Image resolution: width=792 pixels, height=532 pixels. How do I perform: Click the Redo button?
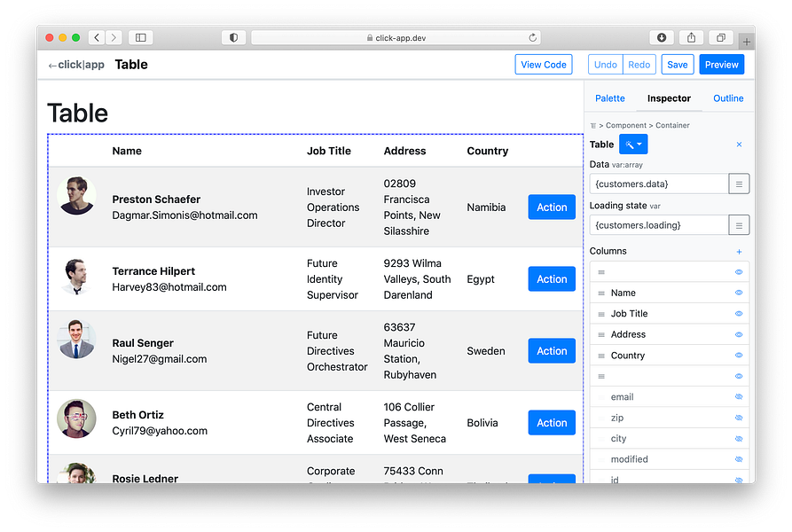(x=639, y=65)
